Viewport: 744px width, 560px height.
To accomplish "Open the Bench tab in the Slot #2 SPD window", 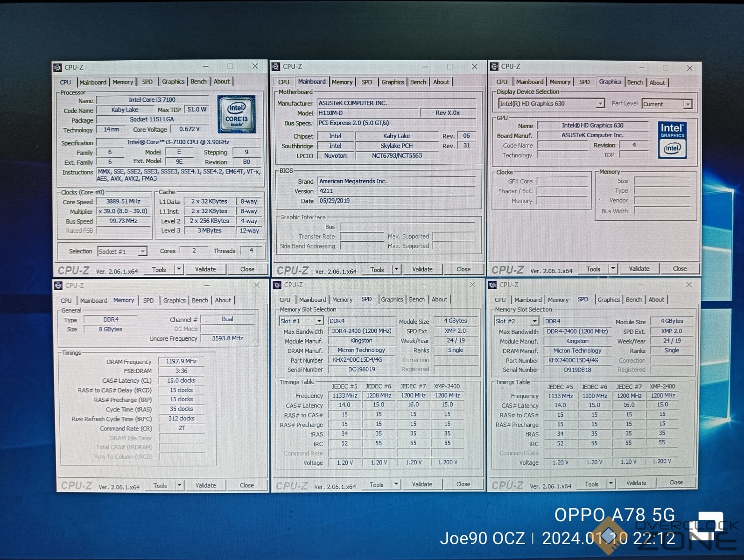I will click(x=634, y=300).
